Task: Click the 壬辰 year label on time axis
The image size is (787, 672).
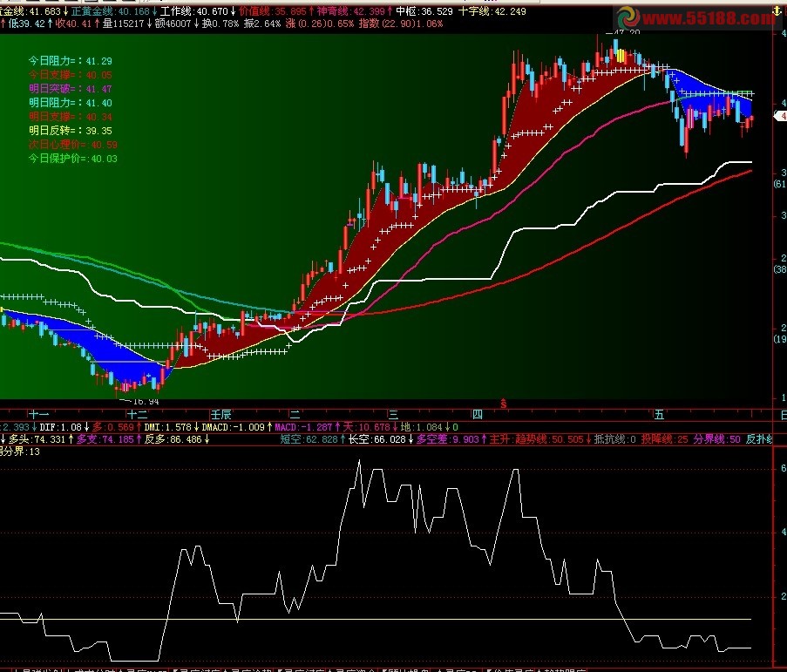Action: (x=220, y=415)
